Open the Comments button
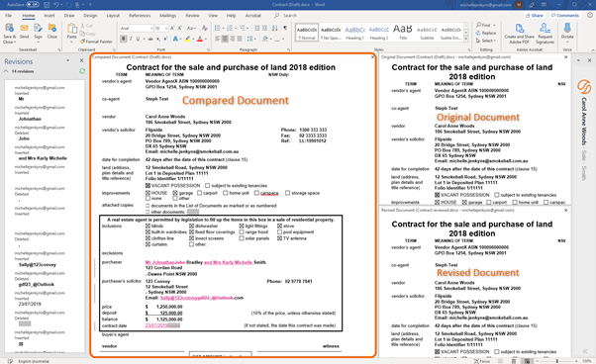The image size is (596, 364). pyautogui.click(x=565, y=16)
